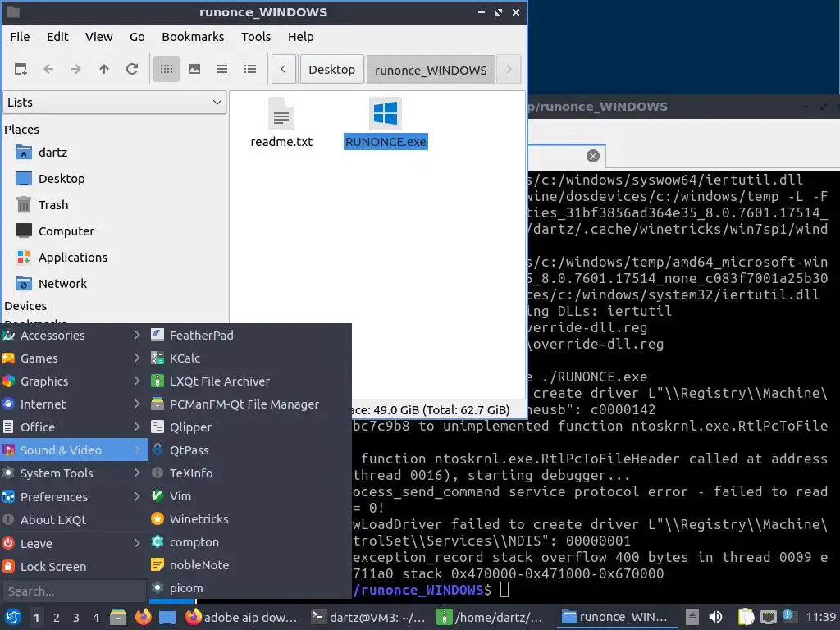Launch Vim from the menu
The image size is (840, 630).
click(x=249, y=496)
